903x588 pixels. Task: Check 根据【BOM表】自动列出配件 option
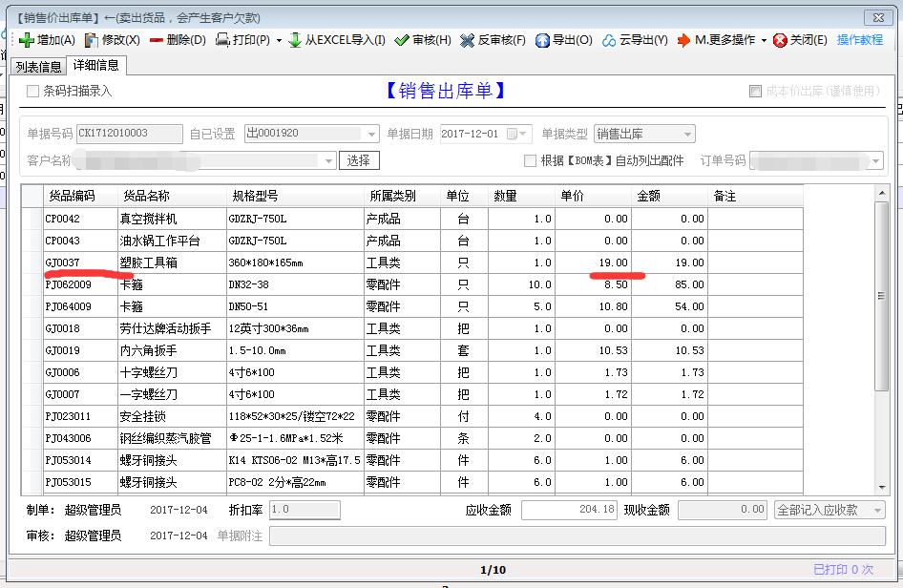[x=530, y=160]
